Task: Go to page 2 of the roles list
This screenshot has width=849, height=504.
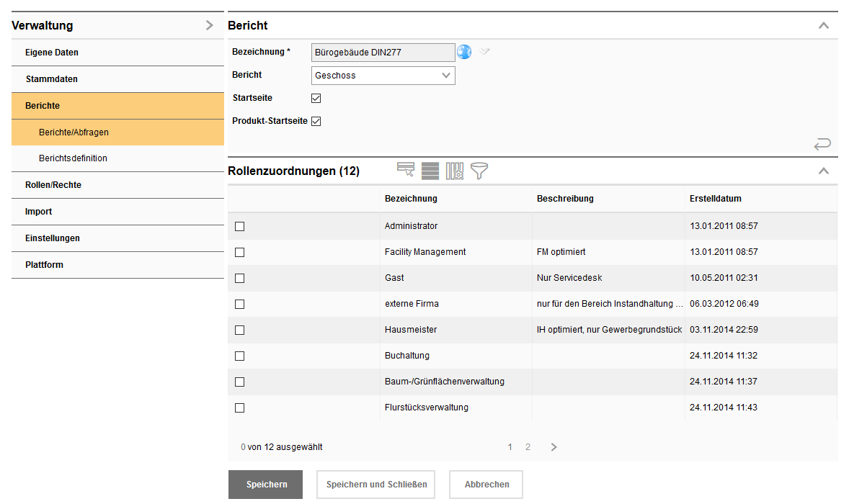Action: 528,446
